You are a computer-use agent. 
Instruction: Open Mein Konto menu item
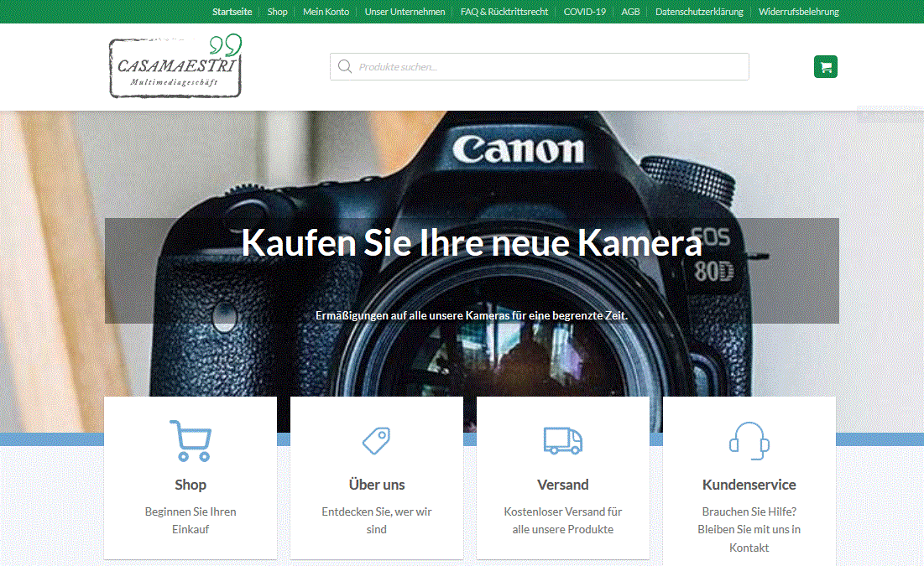[x=326, y=12]
